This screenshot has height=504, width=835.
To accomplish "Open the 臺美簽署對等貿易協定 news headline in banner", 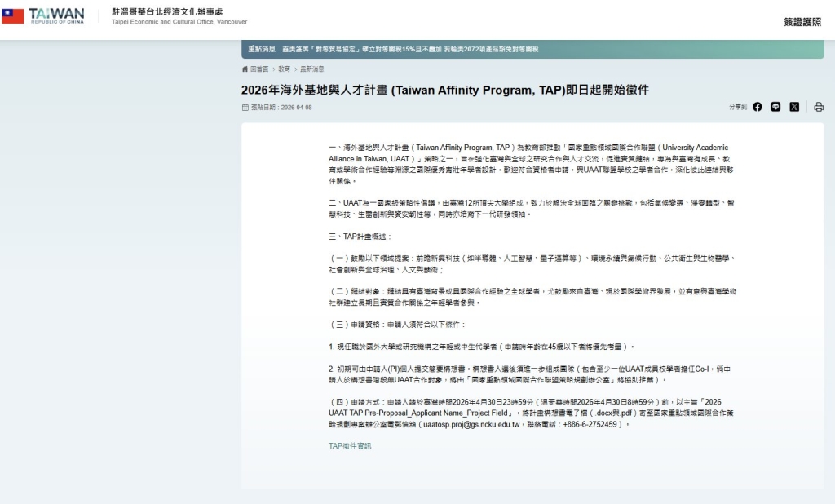I will (x=410, y=49).
